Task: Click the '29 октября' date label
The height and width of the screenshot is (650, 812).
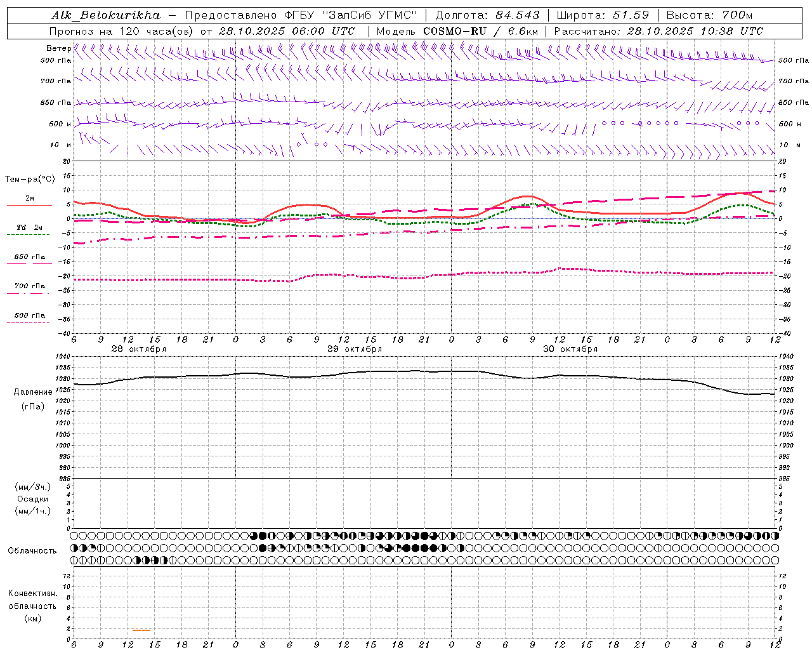Action: [x=355, y=349]
